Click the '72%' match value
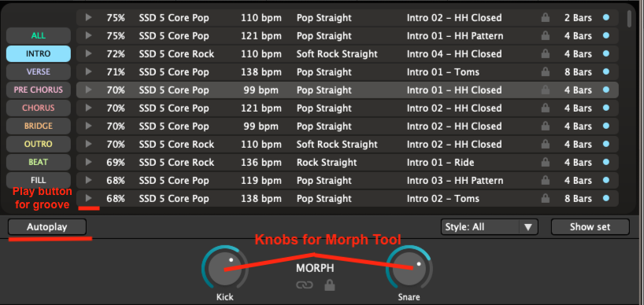The width and height of the screenshot is (644, 305). point(116,54)
